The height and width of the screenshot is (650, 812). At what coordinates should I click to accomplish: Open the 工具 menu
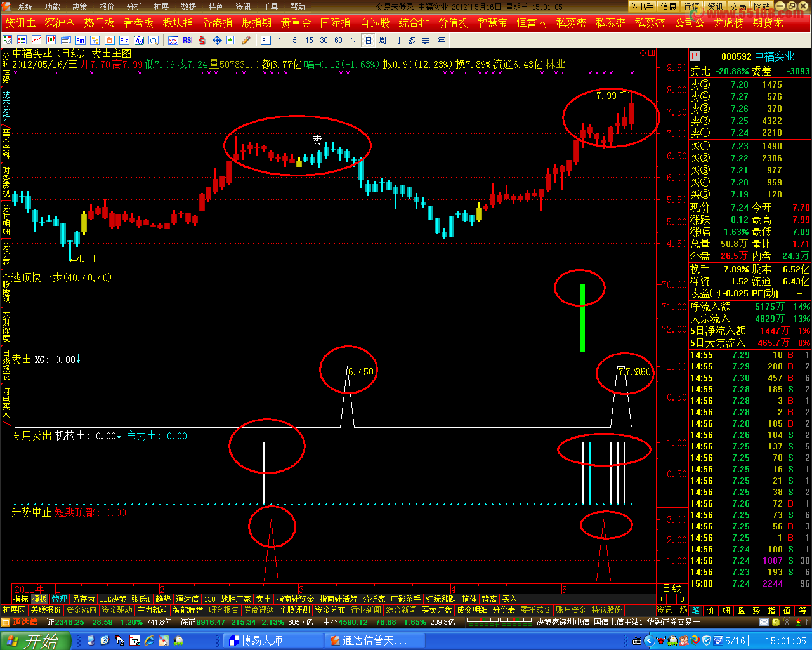click(270, 6)
